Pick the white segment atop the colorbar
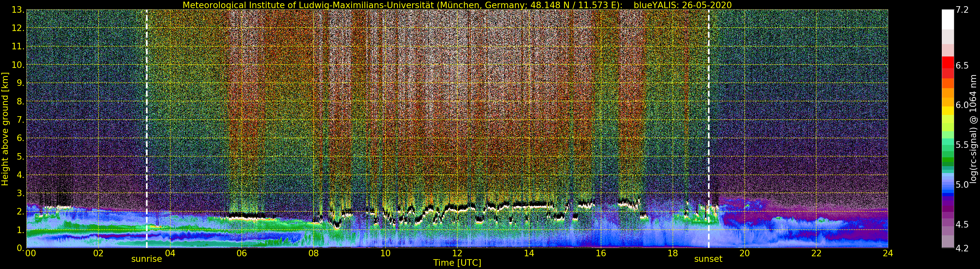The width and height of the screenshot is (980, 269). [x=948, y=19]
